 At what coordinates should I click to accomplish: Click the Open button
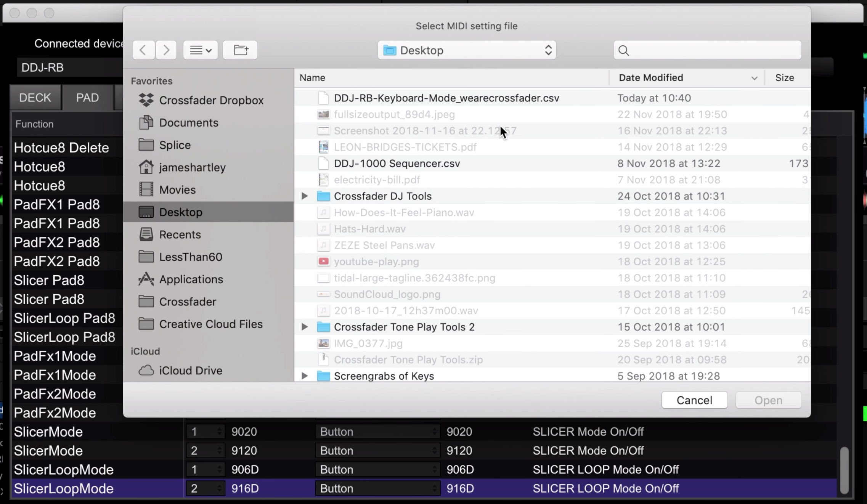point(767,400)
